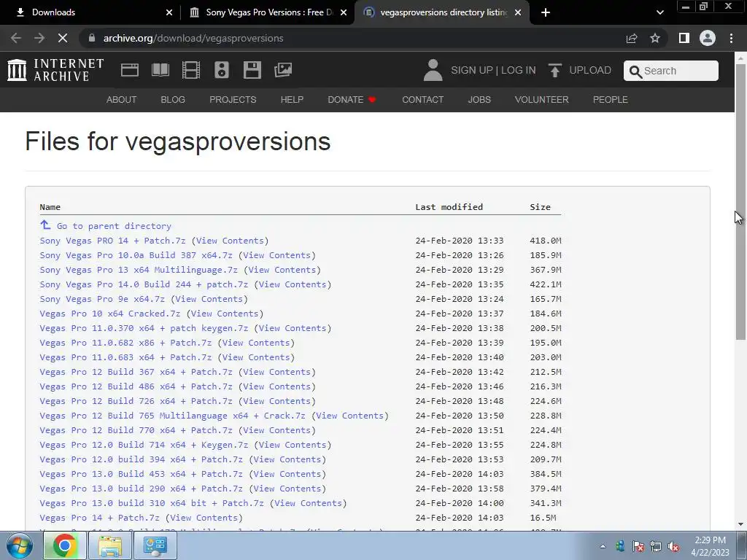
Task: Click the magnifier icon in the search box
Action: pos(635,71)
